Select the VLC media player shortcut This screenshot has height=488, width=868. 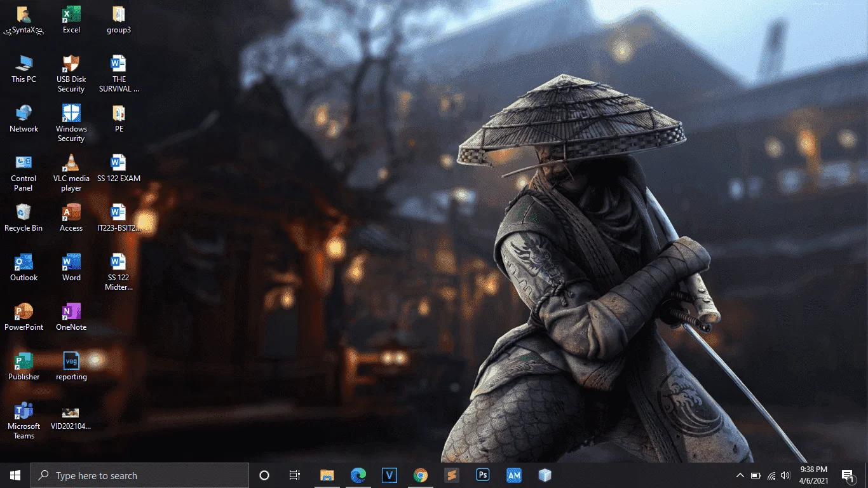[x=71, y=173]
